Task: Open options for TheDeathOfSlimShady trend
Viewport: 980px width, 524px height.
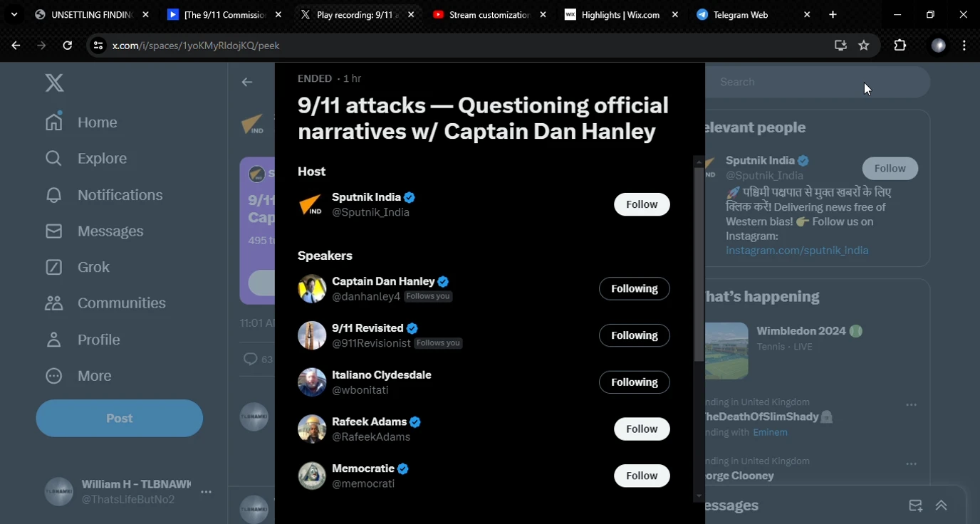Action: point(911,404)
